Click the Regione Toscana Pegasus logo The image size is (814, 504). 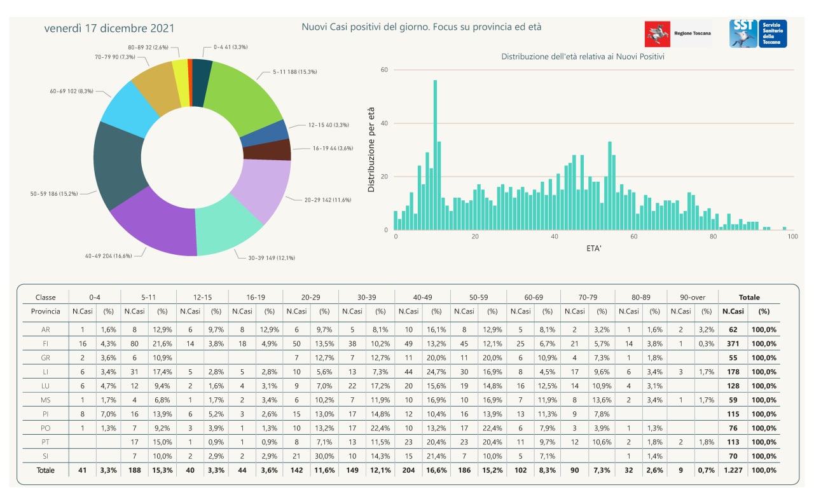(658, 34)
